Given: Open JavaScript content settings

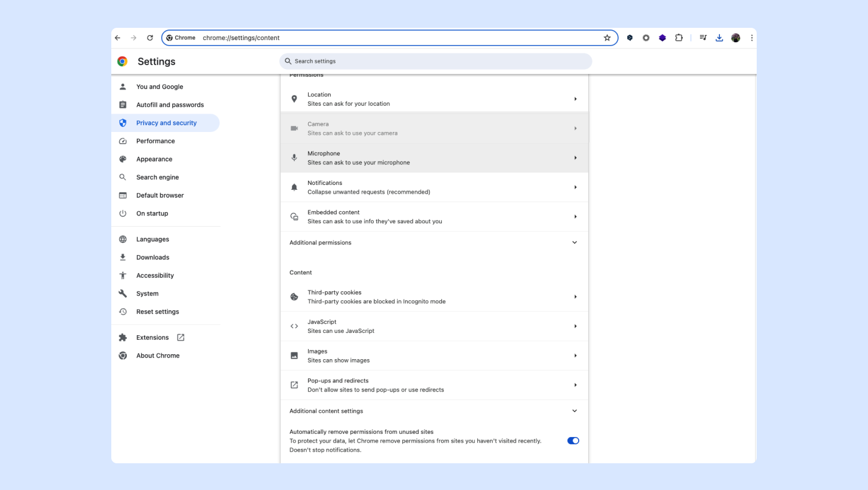Looking at the screenshot, I should coord(434,326).
